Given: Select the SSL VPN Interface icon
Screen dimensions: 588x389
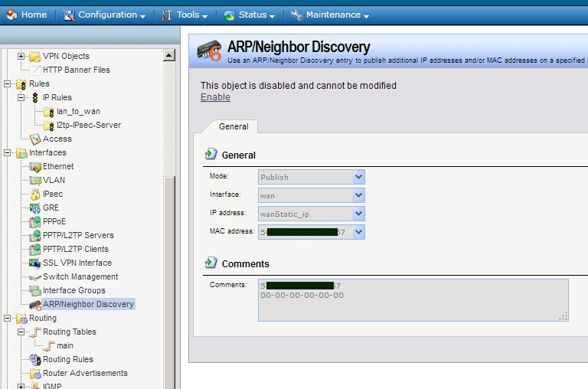Looking at the screenshot, I should pos(35,263).
